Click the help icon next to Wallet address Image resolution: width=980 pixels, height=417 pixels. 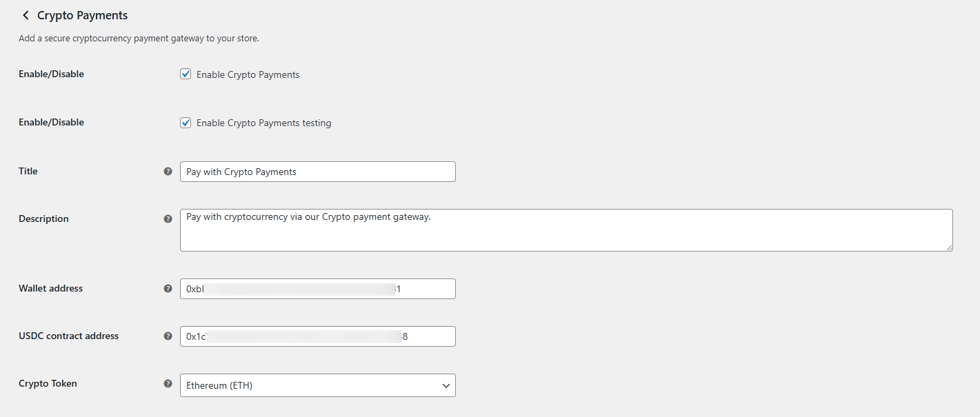(168, 288)
